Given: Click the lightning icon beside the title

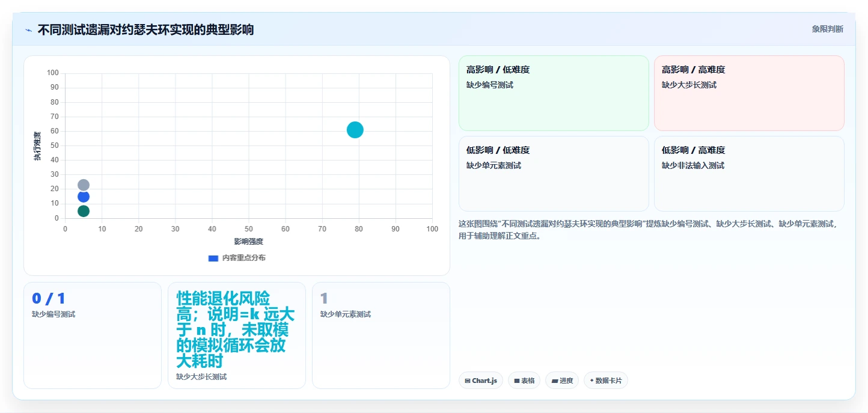Looking at the screenshot, I should (x=28, y=29).
